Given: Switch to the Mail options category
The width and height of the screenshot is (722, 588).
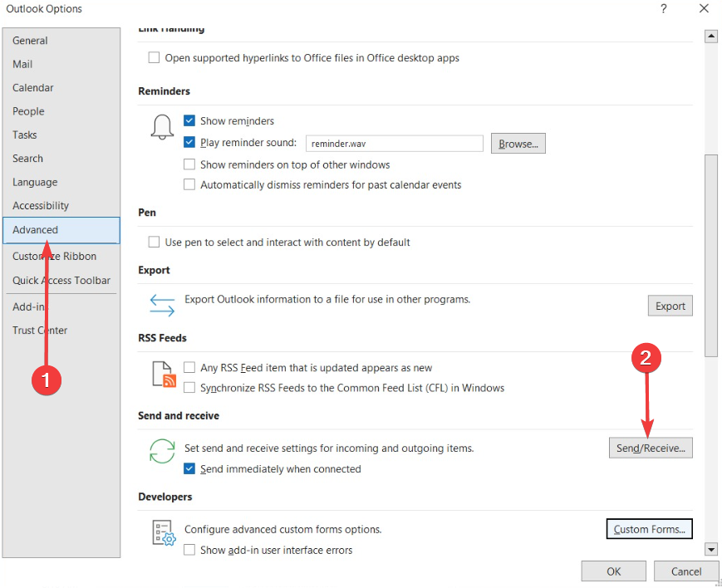Looking at the screenshot, I should pyautogui.click(x=61, y=64).
